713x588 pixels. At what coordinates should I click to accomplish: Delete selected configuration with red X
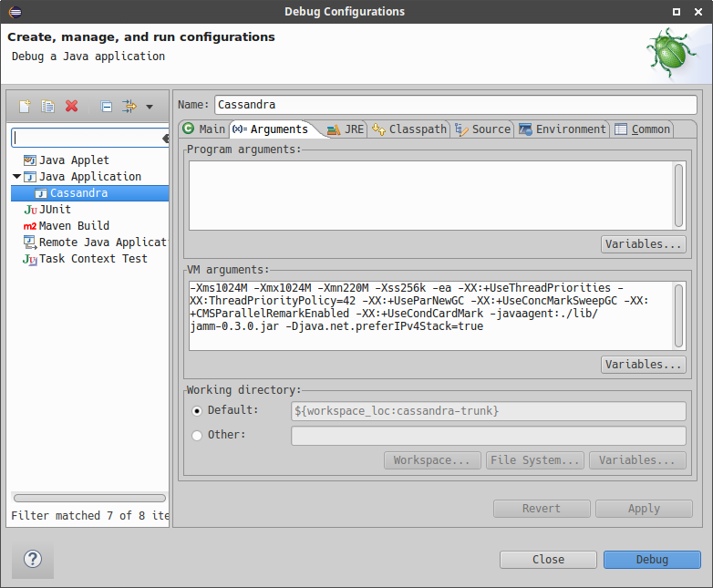click(x=72, y=107)
